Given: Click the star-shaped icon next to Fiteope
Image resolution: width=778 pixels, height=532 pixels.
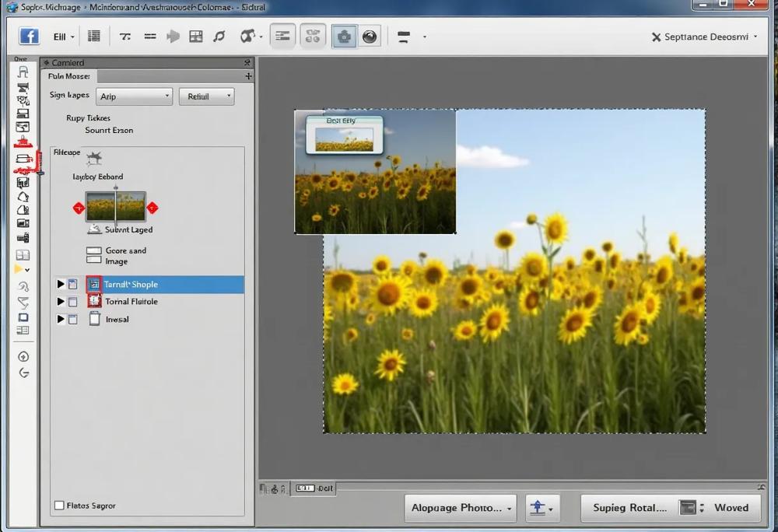Looking at the screenshot, I should coord(94,158).
